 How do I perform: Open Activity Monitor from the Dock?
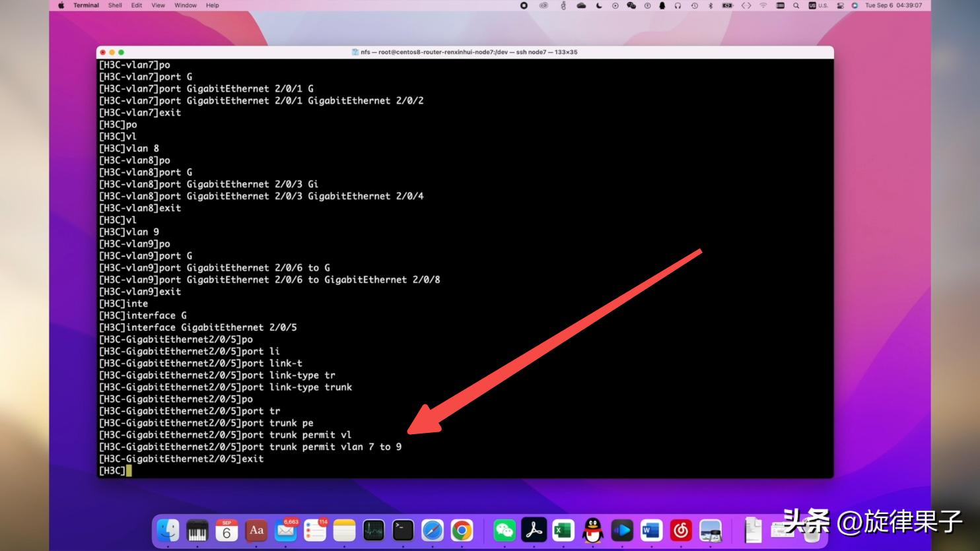coord(374,530)
